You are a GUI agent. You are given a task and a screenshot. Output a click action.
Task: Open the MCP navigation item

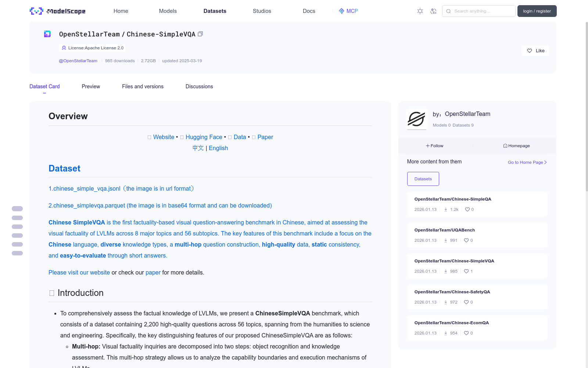coord(348,11)
